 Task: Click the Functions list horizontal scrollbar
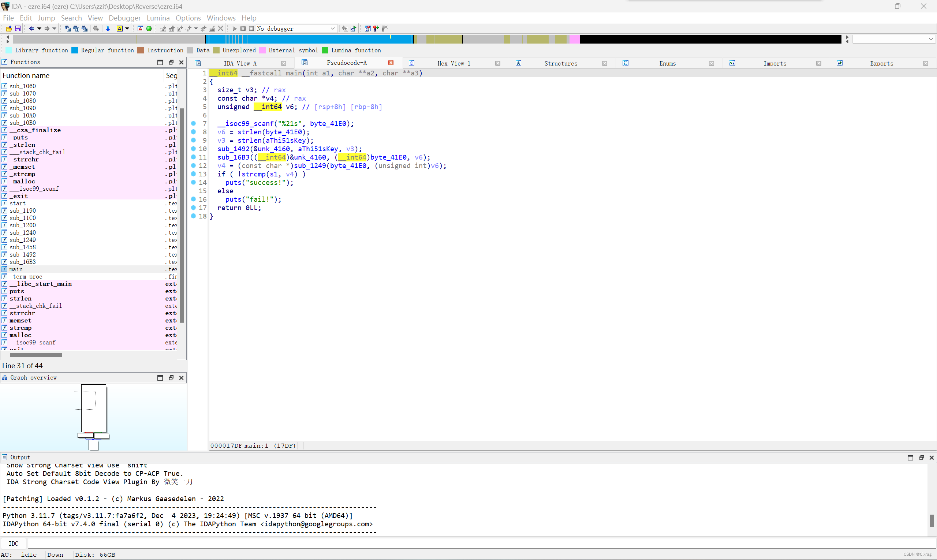(x=36, y=355)
